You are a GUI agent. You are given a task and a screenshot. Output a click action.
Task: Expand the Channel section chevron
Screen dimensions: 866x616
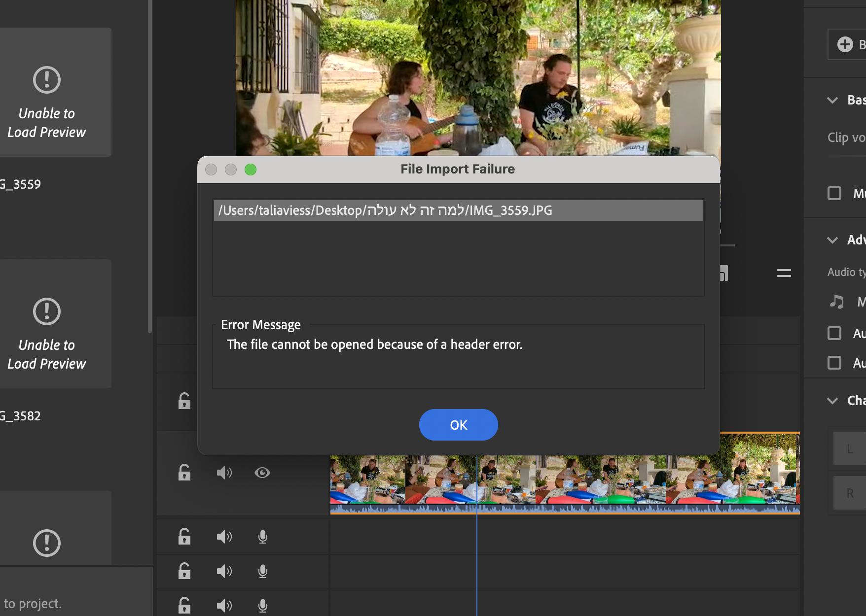832,401
